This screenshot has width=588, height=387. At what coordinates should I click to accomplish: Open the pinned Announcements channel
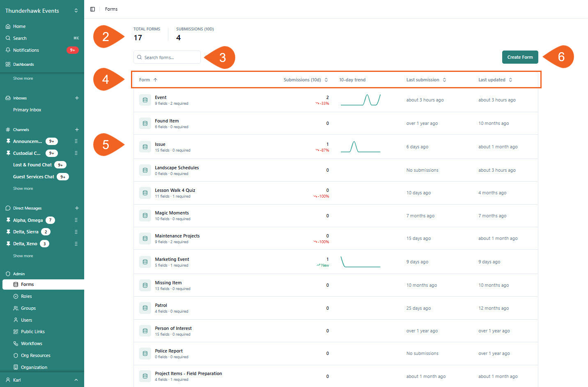pyautogui.click(x=28, y=141)
